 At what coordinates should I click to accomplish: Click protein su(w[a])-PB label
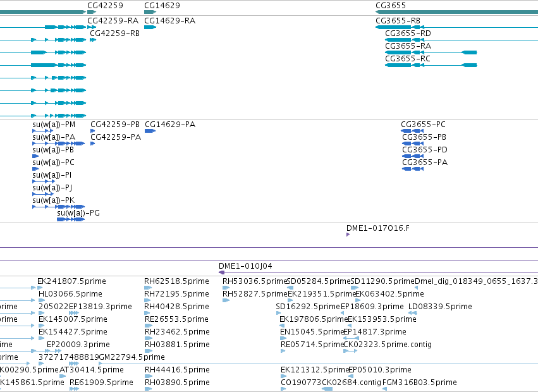pyautogui.click(x=53, y=150)
